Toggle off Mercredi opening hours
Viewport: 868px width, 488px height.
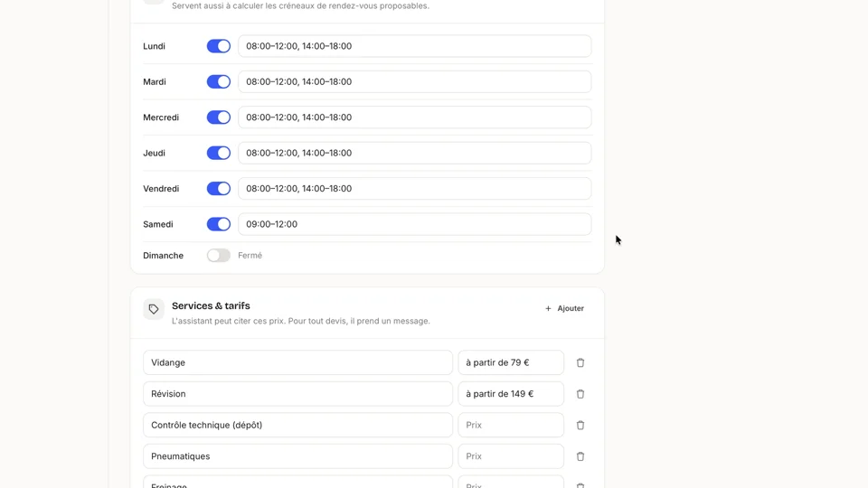click(219, 117)
